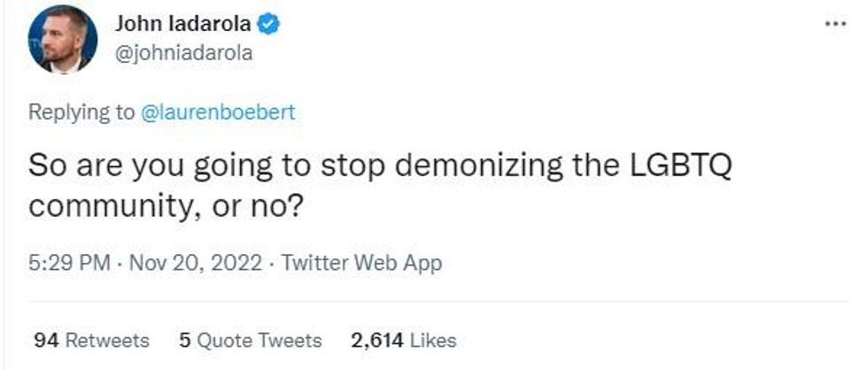Click the word 'So' starting the tweet
The height and width of the screenshot is (370, 868).
click(x=46, y=166)
